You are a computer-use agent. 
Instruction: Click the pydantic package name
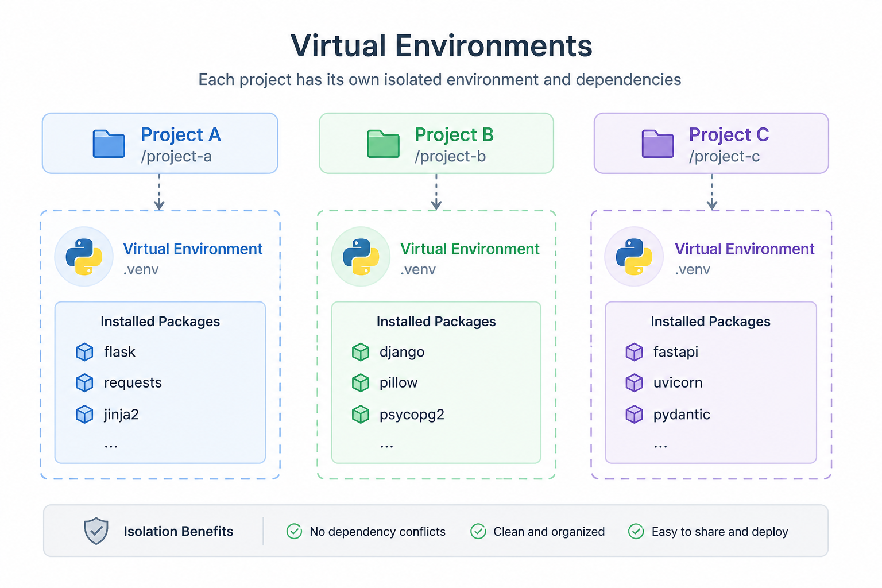[682, 415]
